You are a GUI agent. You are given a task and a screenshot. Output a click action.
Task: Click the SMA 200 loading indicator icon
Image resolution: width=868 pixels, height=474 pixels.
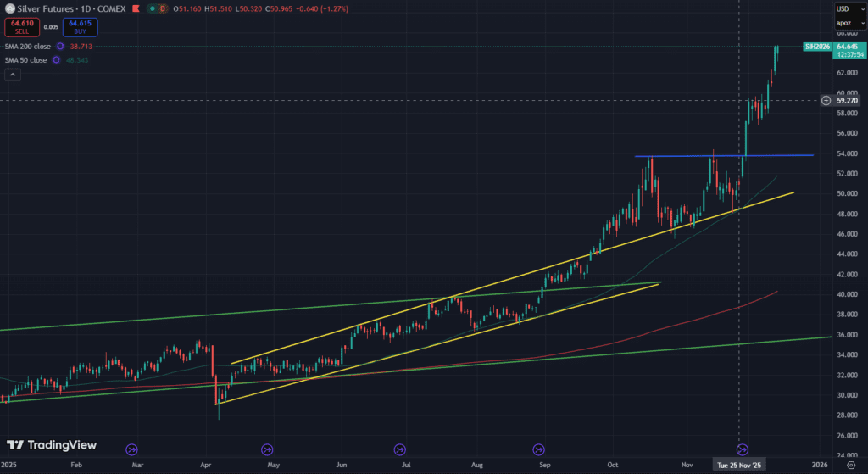coord(60,46)
